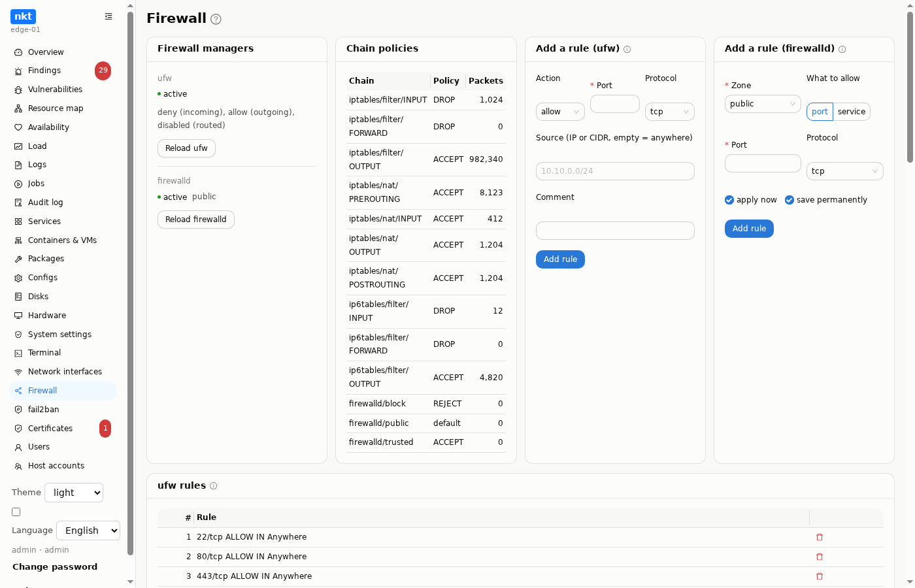Click the Reload ufw button
The width and height of the screenshot is (915, 588).
click(x=186, y=148)
